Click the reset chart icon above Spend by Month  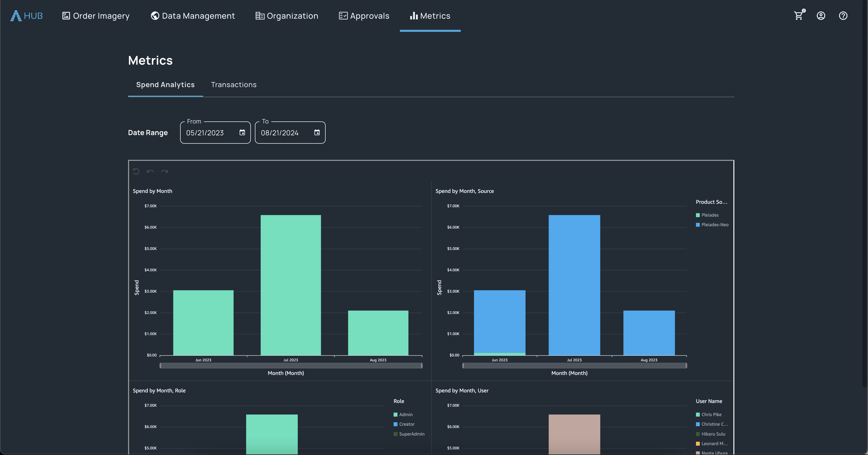tap(136, 171)
